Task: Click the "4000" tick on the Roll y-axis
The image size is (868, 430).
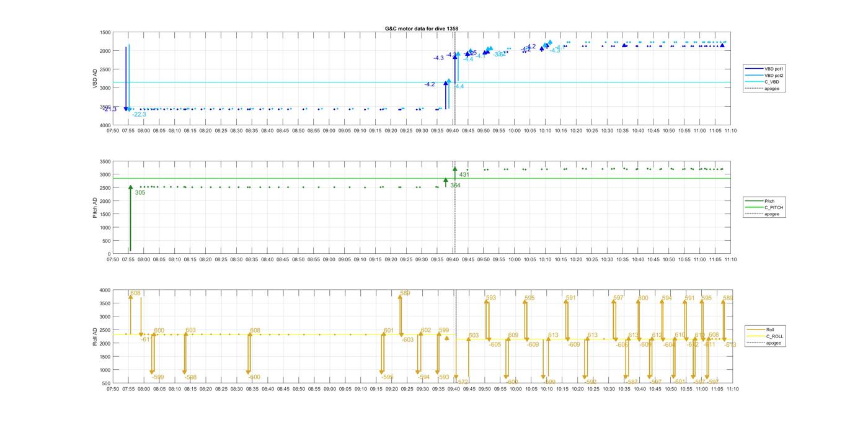Action: point(105,290)
